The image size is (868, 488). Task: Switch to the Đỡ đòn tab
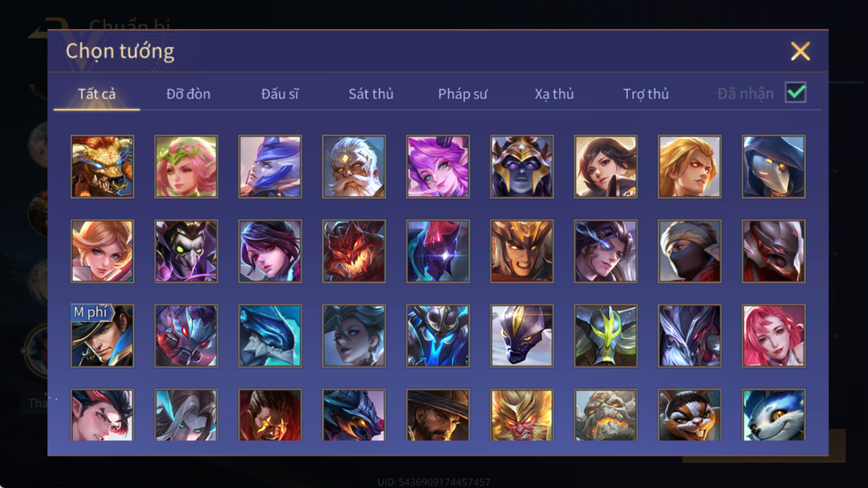click(x=188, y=94)
